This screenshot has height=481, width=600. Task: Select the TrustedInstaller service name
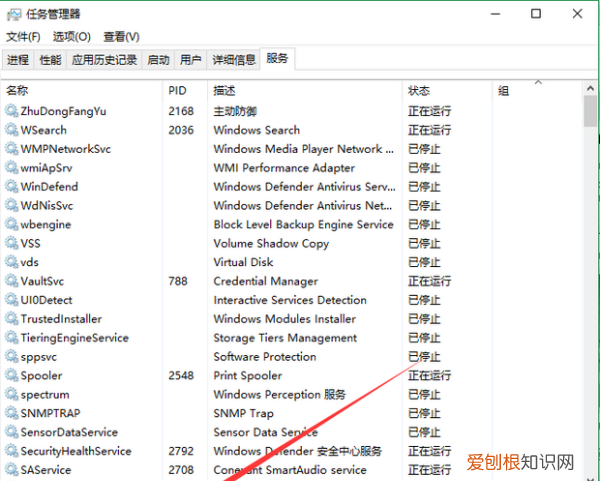pyautogui.click(x=61, y=319)
